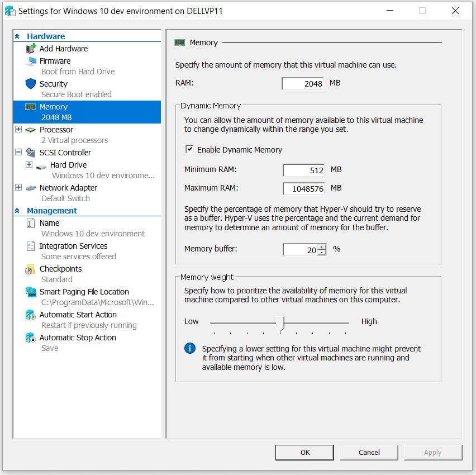
Task: Click the Automatic Start Action icon
Action: (30, 315)
